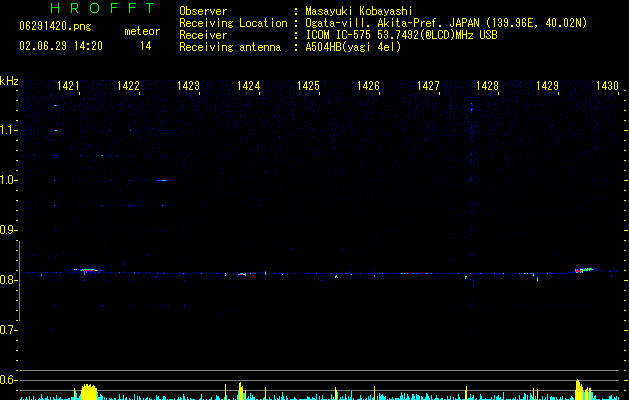Click the meteor echo near 1424
This screenshot has width=629, height=400.
(x=241, y=274)
